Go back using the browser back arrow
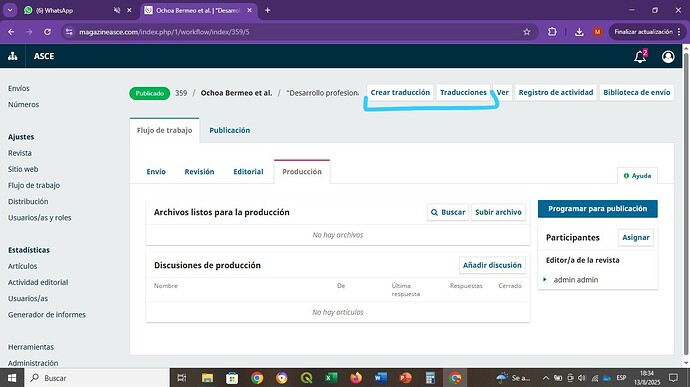This screenshot has height=387, width=690. 11,32
